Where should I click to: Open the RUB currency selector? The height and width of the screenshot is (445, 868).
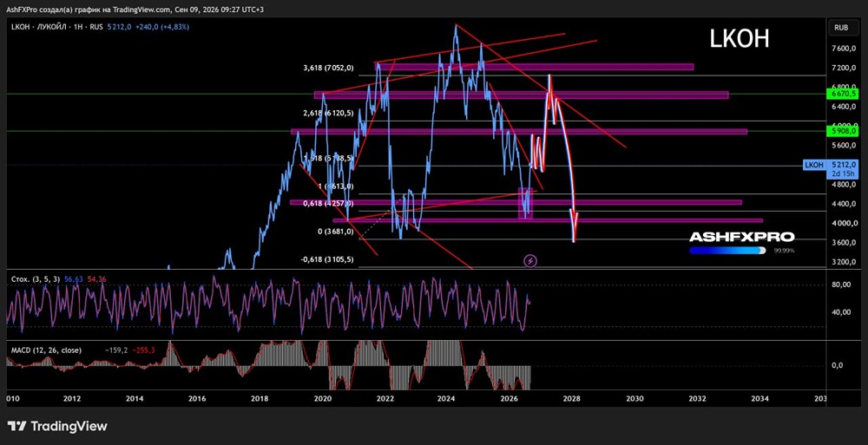(x=842, y=27)
